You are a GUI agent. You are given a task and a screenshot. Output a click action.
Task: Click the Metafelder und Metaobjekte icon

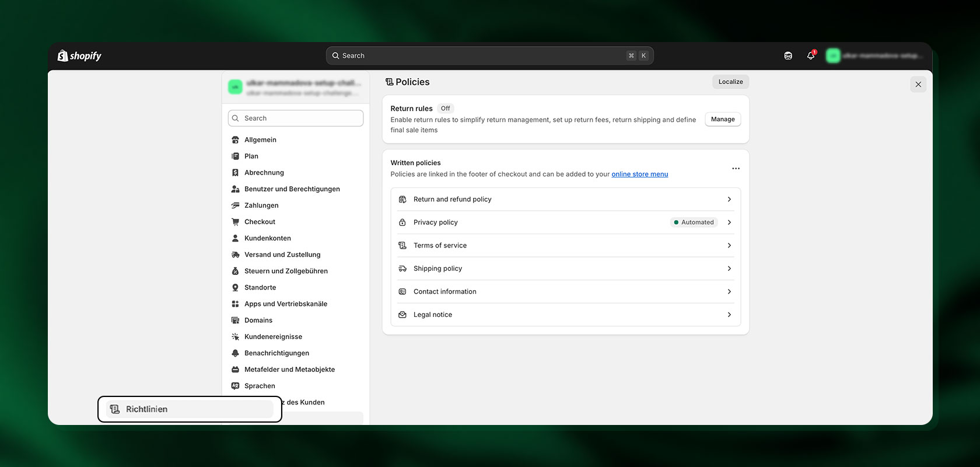[x=235, y=370]
